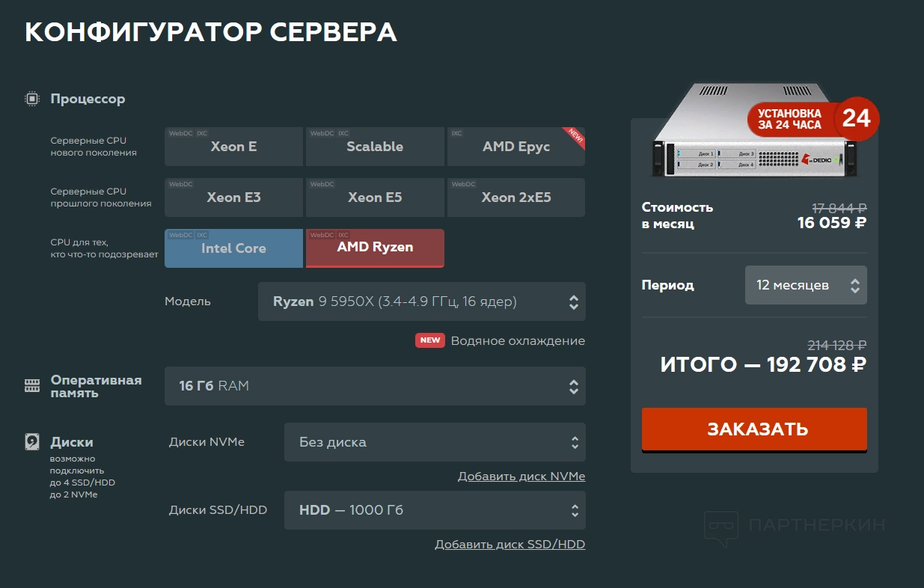
Task: Click the RAM memory module icon
Action: [x=32, y=386]
